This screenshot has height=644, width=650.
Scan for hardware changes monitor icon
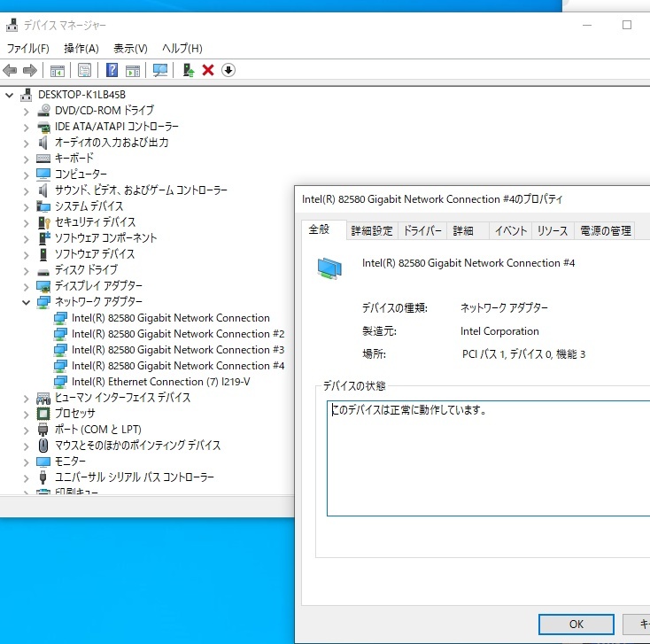click(x=160, y=70)
